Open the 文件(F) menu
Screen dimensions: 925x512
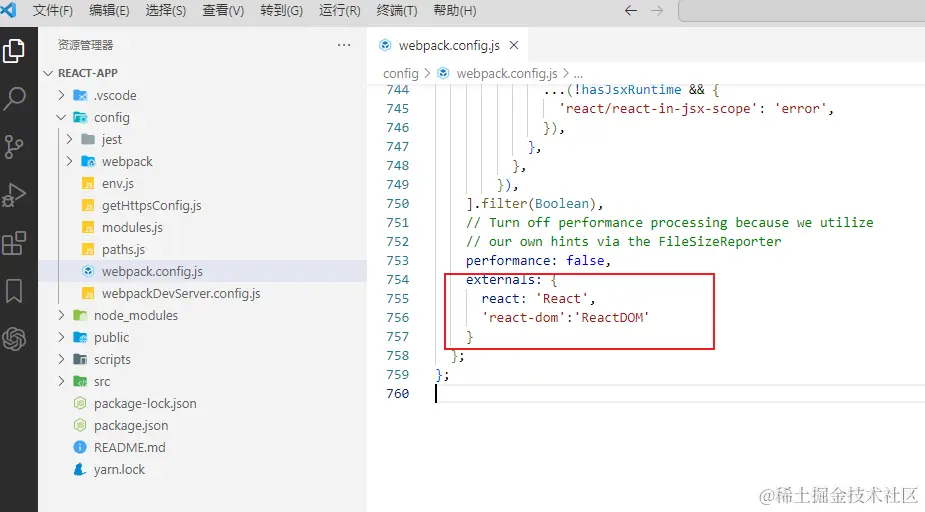tap(53, 11)
